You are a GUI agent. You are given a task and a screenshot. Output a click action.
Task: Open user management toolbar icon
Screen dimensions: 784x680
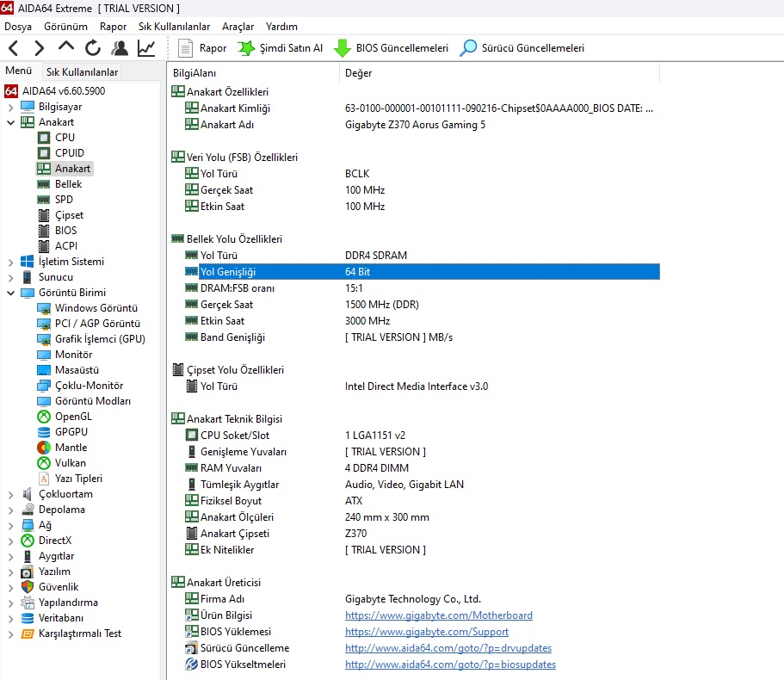point(120,48)
